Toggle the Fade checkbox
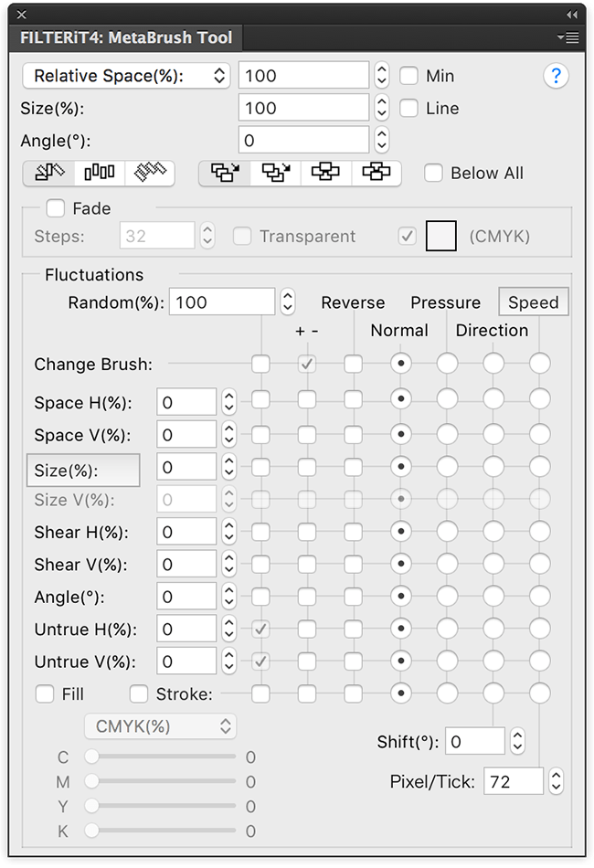Screen dimensions: 594x868 click(x=56, y=208)
